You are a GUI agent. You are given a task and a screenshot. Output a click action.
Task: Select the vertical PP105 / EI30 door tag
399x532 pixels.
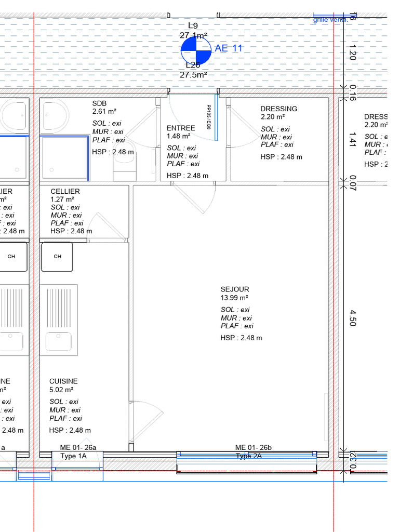[209, 117]
